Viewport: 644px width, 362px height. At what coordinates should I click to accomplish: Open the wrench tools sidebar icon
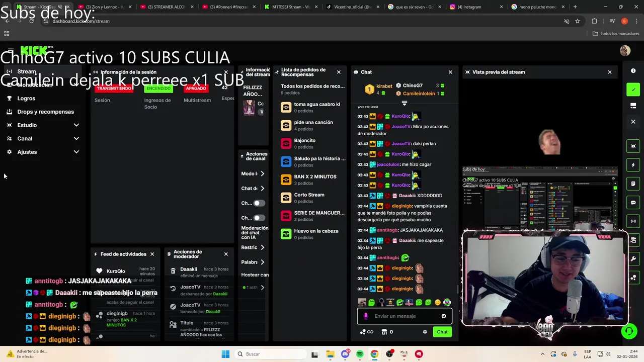pyautogui.click(x=633, y=259)
